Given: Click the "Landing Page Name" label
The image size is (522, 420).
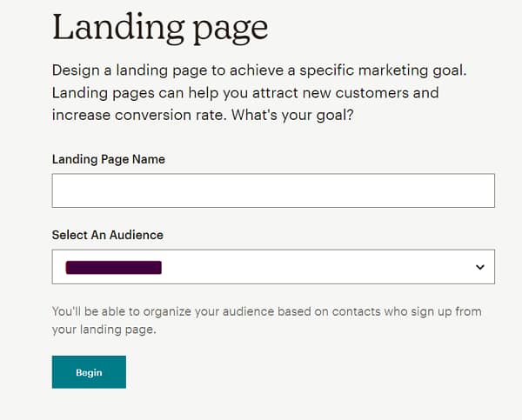Looking at the screenshot, I should 109,159.
